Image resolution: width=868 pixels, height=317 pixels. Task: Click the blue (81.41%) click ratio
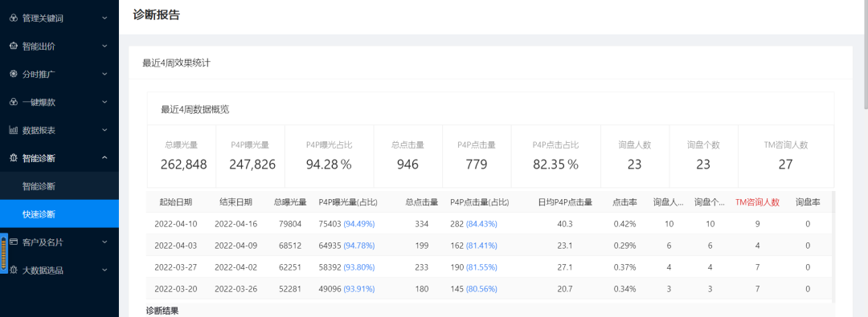[481, 246]
